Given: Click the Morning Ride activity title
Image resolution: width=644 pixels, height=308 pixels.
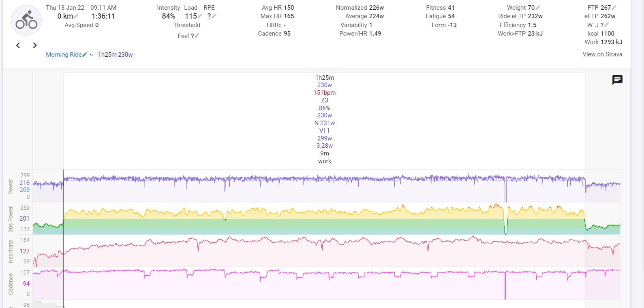Looking at the screenshot, I should pyautogui.click(x=64, y=55).
